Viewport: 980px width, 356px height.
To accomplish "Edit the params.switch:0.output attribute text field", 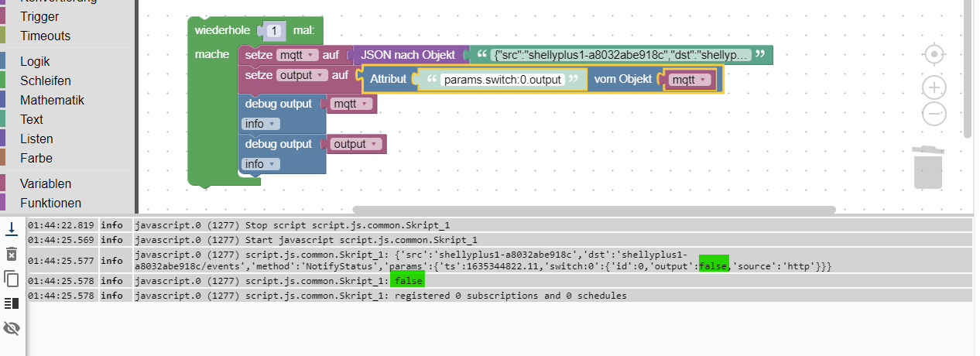I will pos(502,79).
